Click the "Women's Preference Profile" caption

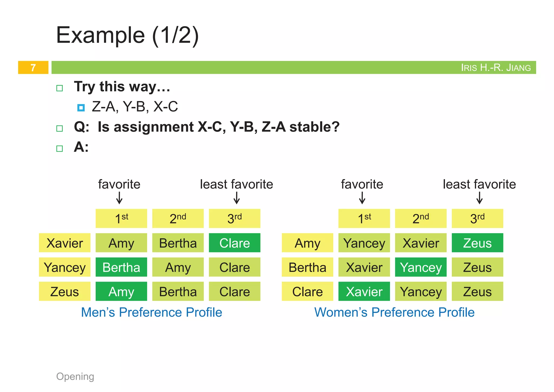(394, 312)
